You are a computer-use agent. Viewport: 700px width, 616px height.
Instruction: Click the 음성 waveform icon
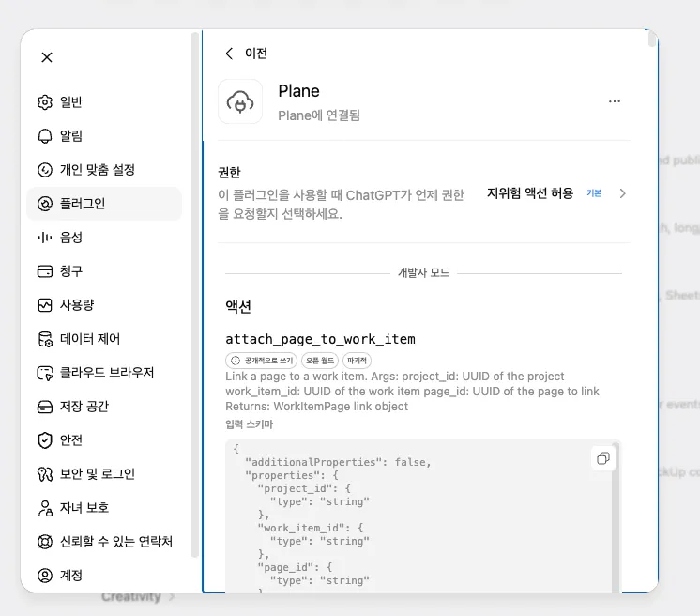(x=45, y=238)
